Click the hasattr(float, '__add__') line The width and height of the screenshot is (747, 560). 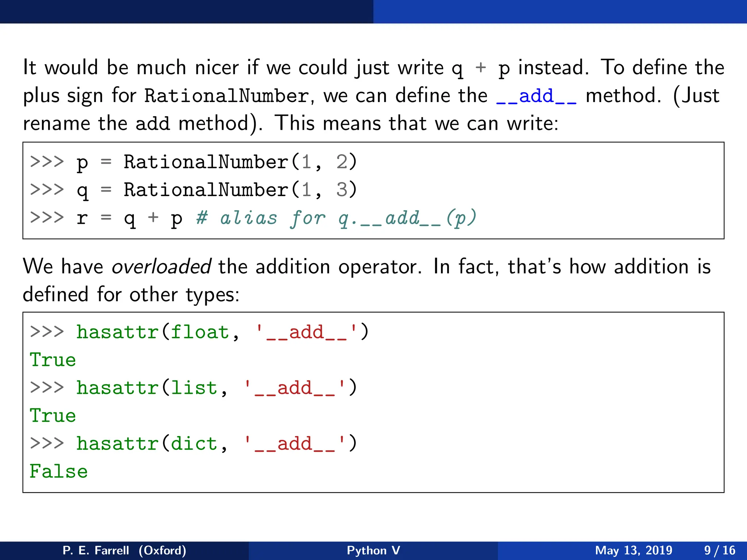pos(199,332)
